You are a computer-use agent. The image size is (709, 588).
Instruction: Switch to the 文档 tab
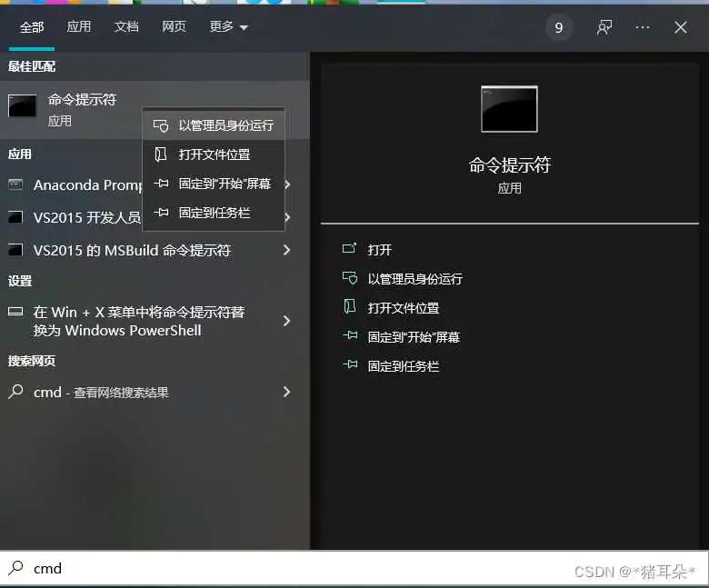click(x=126, y=27)
